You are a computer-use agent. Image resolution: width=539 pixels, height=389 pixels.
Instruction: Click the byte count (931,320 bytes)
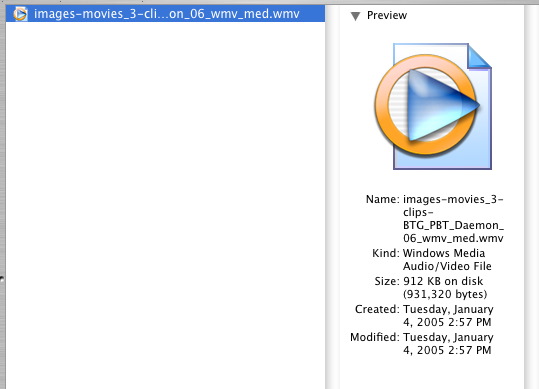coord(445,294)
